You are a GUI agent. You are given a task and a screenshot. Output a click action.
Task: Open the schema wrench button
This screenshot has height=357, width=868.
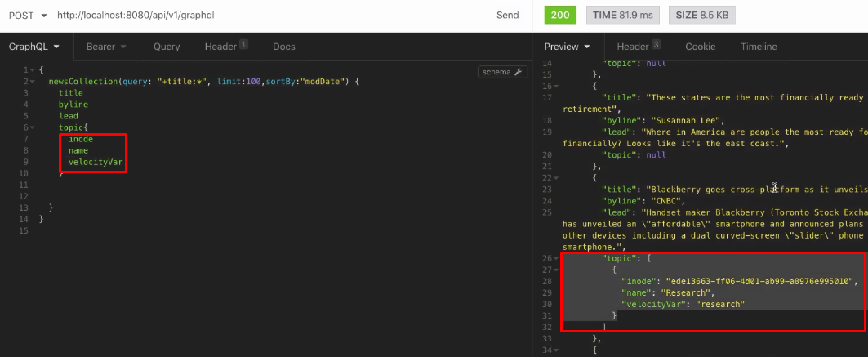click(502, 72)
